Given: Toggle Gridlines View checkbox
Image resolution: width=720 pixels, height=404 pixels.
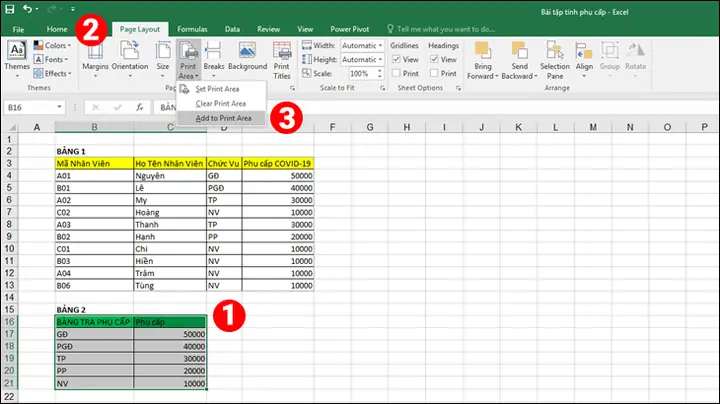Looking at the screenshot, I should [x=396, y=59].
